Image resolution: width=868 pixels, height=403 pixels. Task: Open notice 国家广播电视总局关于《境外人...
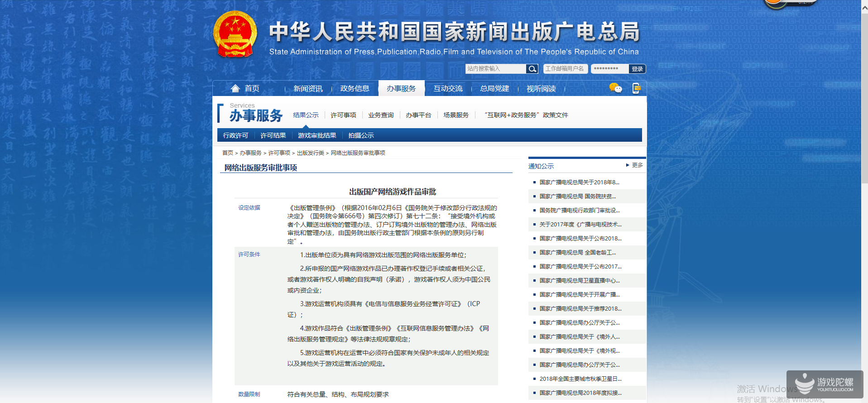[x=580, y=337]
